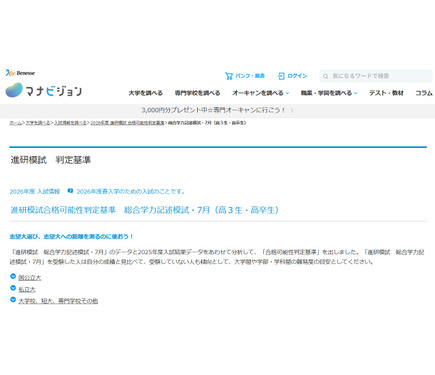The height and width of the screenshot is (375, 435).
Task: Click the 3,000円分プレゼント中 banner
Action: coord(217,110)
